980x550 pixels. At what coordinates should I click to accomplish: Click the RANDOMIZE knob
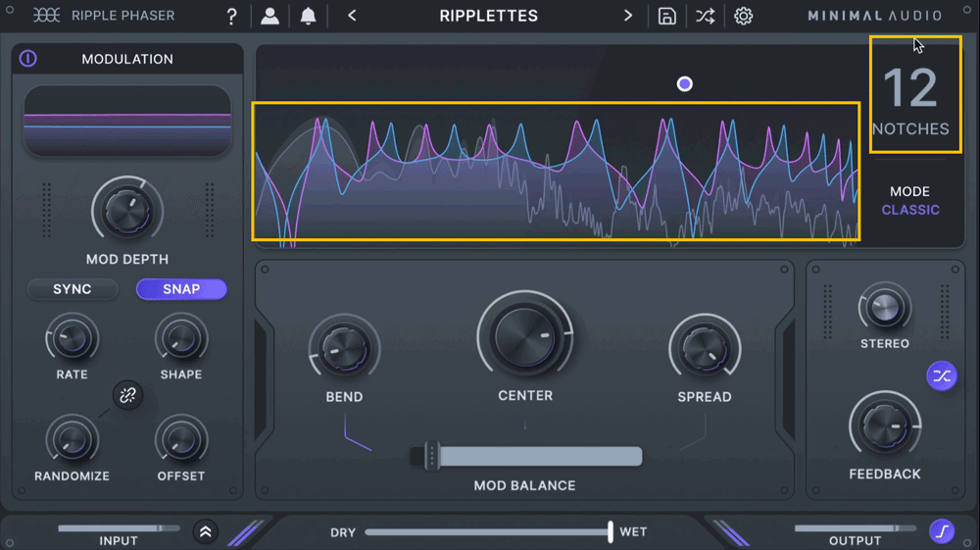point(72,440)
